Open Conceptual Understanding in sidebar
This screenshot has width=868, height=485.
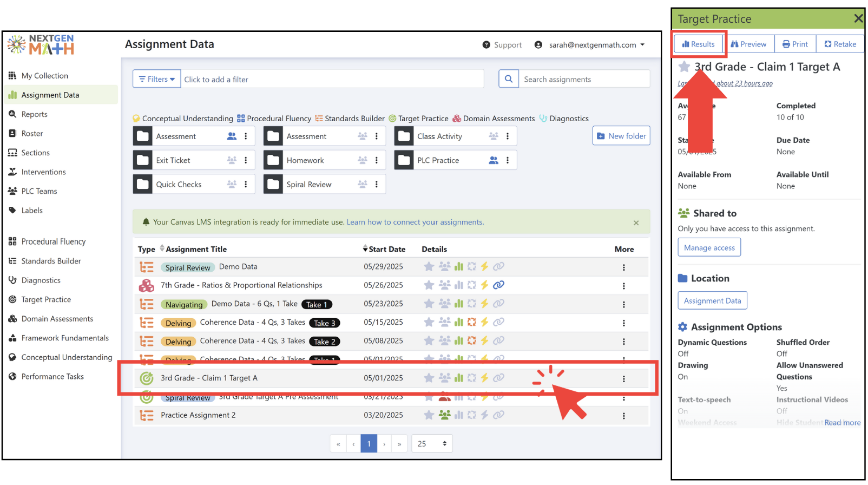tap(67, 357)
